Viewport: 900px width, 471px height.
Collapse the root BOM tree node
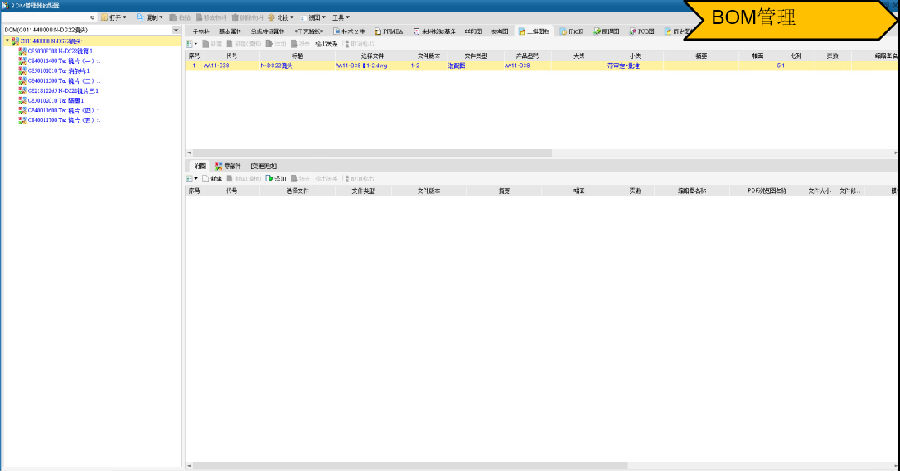click(7, 41)
